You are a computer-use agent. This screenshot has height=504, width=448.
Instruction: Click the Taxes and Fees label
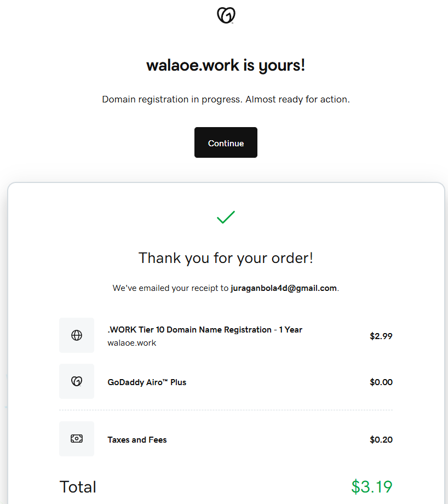point(137,440)
